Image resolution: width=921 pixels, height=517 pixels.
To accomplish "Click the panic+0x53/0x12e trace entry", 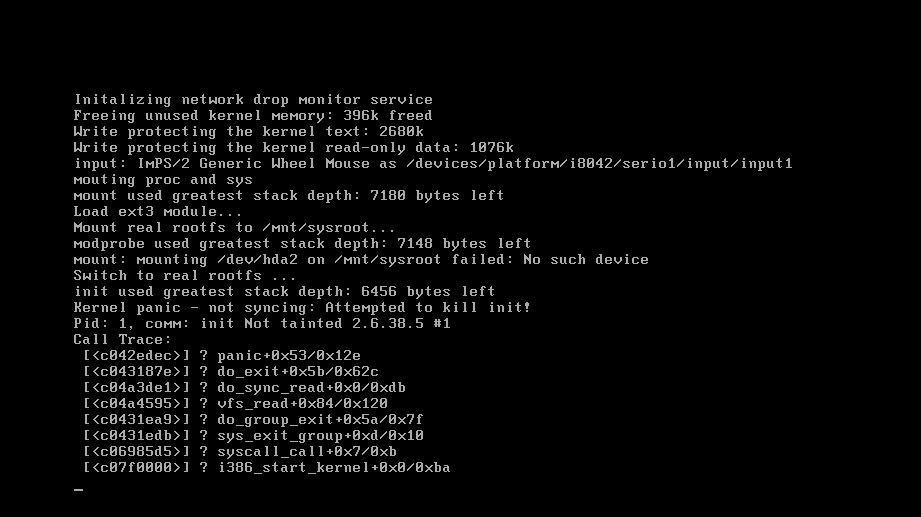I will 222,355.
